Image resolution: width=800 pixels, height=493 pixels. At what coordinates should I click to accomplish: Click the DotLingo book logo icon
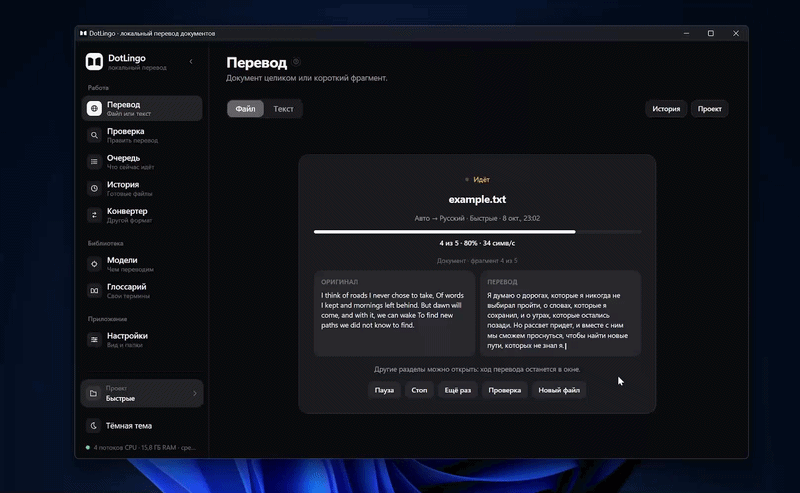coord(94,62)
